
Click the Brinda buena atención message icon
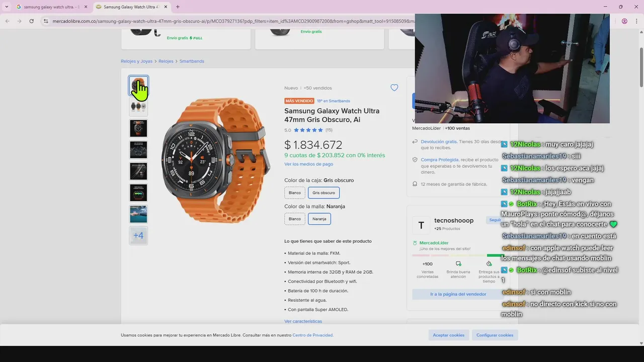tap(458, 263)
